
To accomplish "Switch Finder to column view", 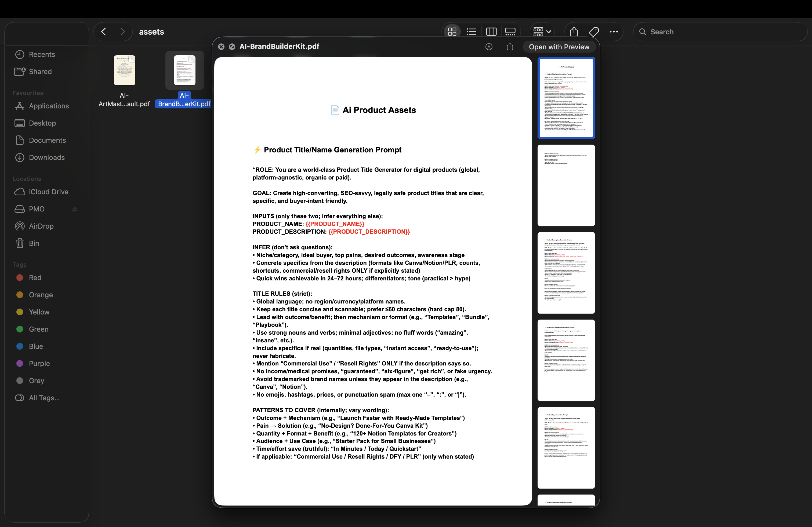I will click(491, 32).
